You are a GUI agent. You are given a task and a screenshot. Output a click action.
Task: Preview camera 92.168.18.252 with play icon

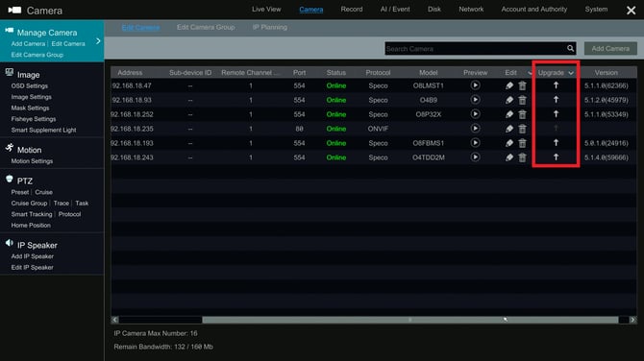475,114
